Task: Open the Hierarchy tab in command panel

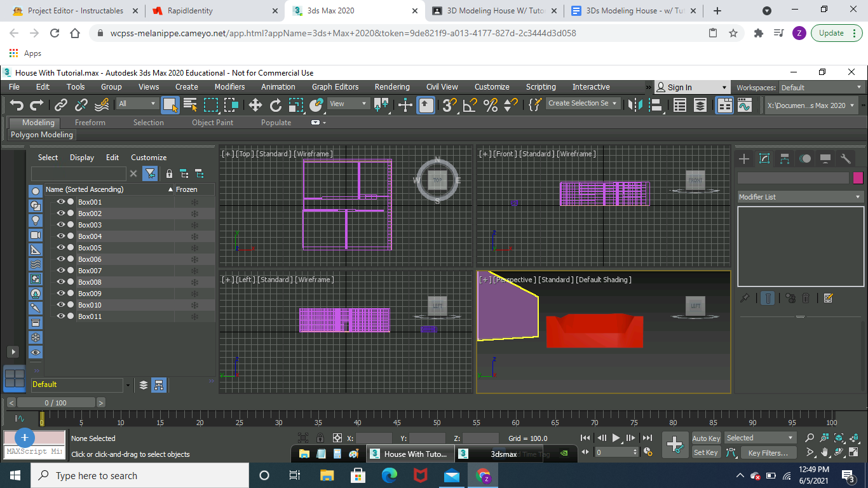Action: pos(785,159)
